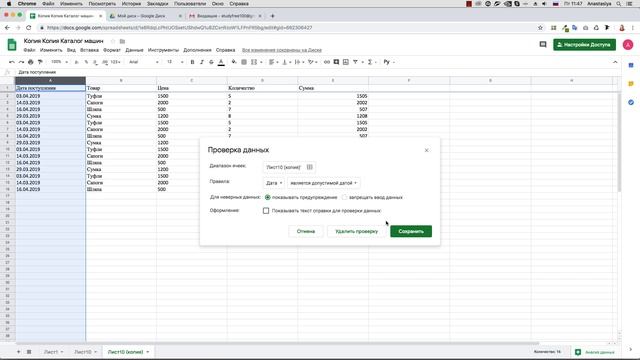Open the account avatar
Image resolution: width=640 pixels, height=360 pixels.
(x=628, y=44)
